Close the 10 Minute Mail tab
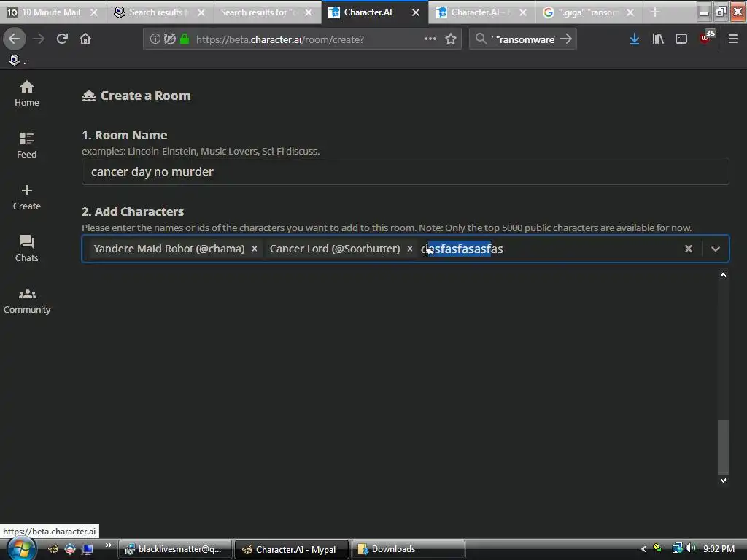 (94, 12)
